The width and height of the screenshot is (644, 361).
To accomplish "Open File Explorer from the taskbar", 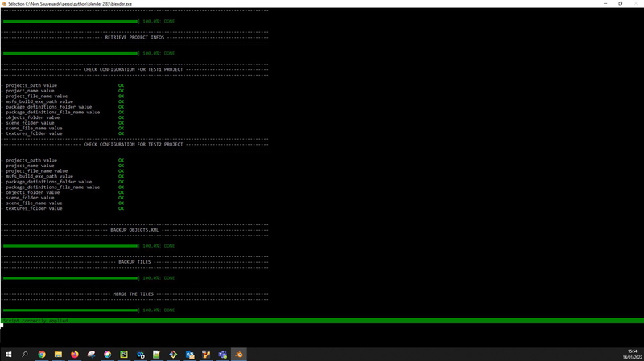I will click(59, 354).
